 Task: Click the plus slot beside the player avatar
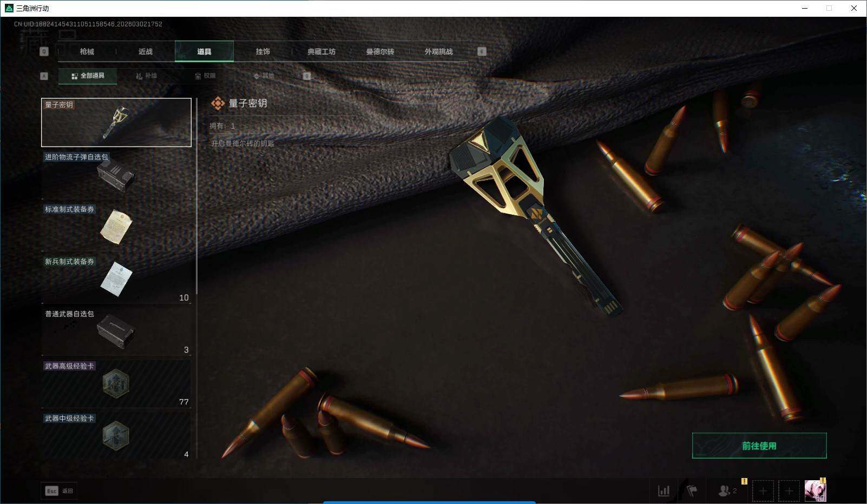789,491
